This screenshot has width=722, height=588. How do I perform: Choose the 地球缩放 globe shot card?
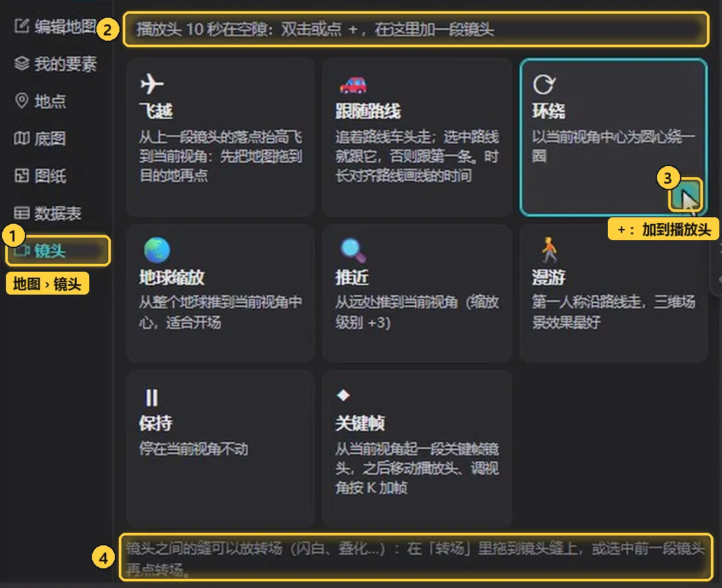(221, 293)
